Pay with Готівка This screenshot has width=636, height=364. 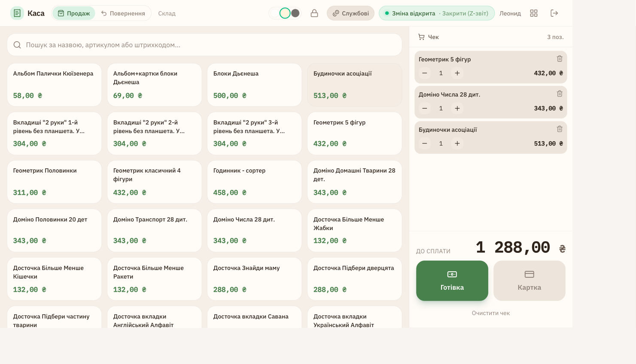452,281
